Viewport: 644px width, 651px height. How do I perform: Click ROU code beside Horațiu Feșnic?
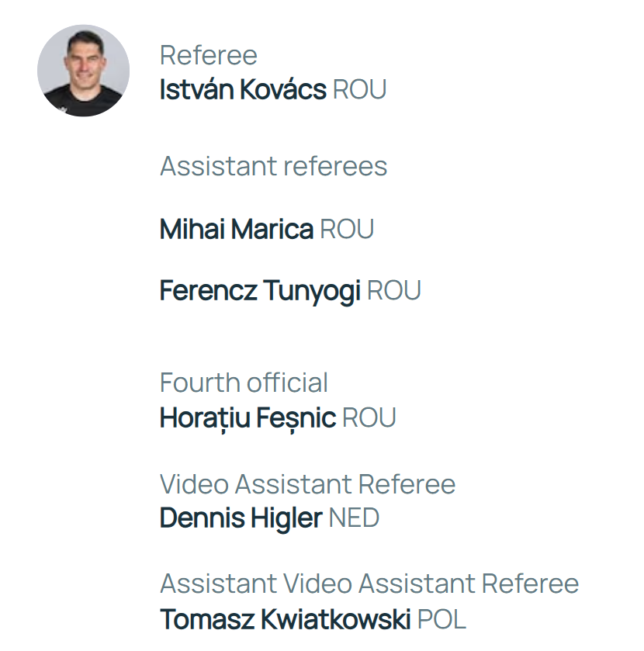[369, 417]
